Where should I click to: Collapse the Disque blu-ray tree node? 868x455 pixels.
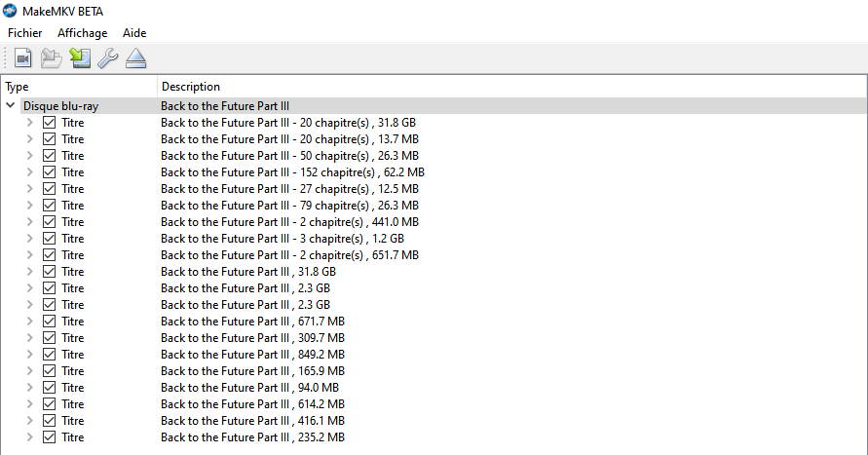(11, 106)
